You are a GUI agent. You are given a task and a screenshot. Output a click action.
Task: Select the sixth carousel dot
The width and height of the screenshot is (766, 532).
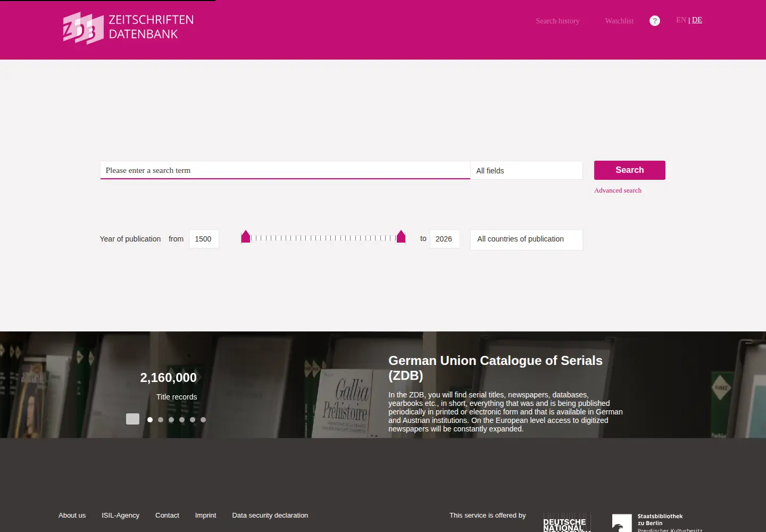point(203,420)
